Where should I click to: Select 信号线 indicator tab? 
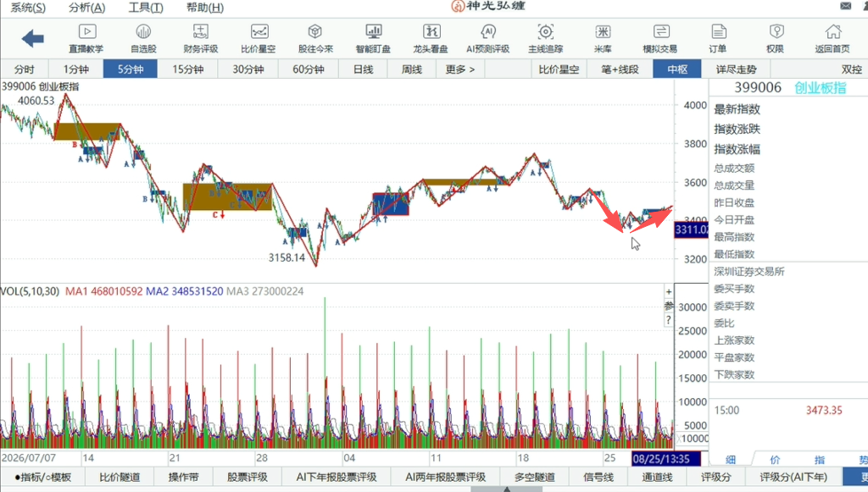(598, 477)
